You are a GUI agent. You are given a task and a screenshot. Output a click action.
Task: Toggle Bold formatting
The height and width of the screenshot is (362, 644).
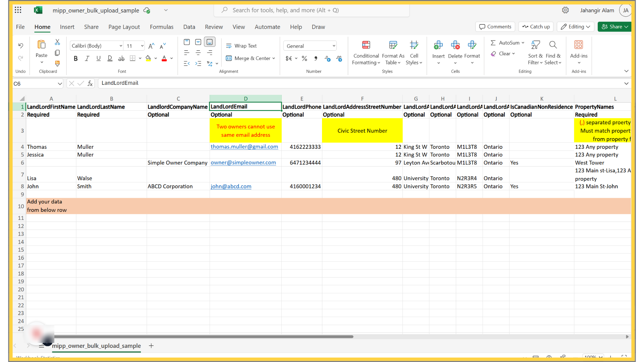[x=76, y=58]
